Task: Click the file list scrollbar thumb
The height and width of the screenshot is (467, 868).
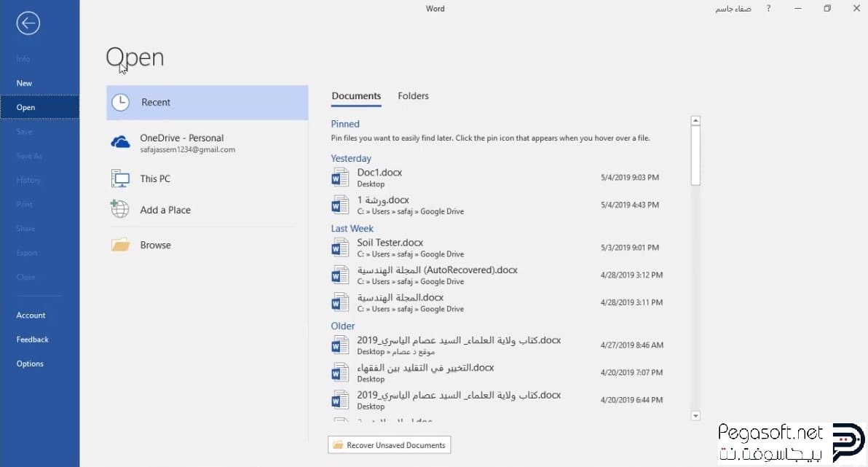Action: point(696,156)
